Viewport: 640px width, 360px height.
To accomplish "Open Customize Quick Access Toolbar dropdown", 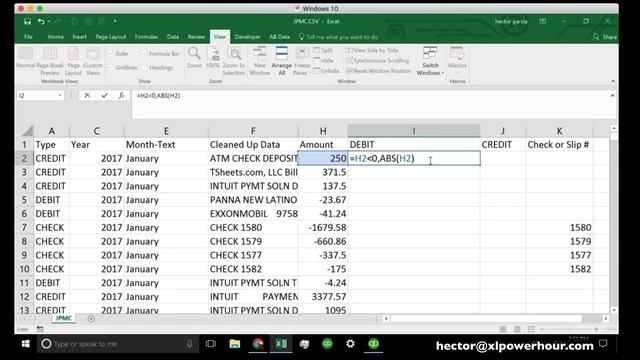I will 115,21.
